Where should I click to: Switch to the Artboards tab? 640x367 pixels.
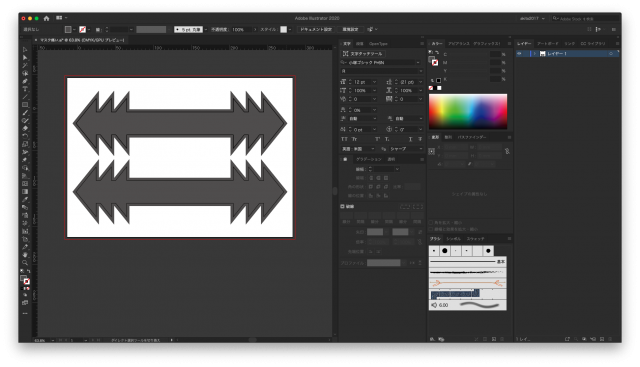pyautogui.click(x=548, y=44)
